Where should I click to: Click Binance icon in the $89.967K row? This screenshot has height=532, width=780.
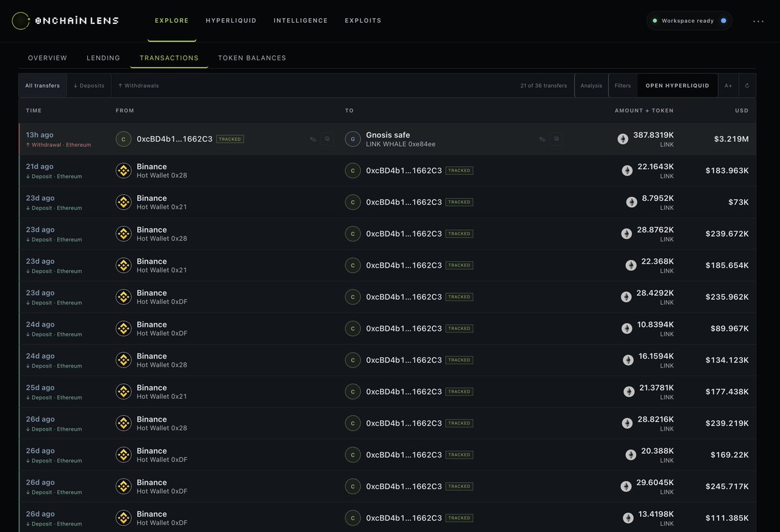pyautogui.click(x=123, y=329)
